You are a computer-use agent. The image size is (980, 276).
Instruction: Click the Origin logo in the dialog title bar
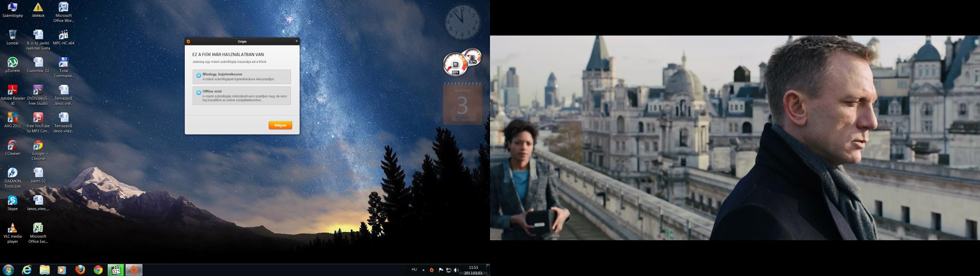click(188, 41)
